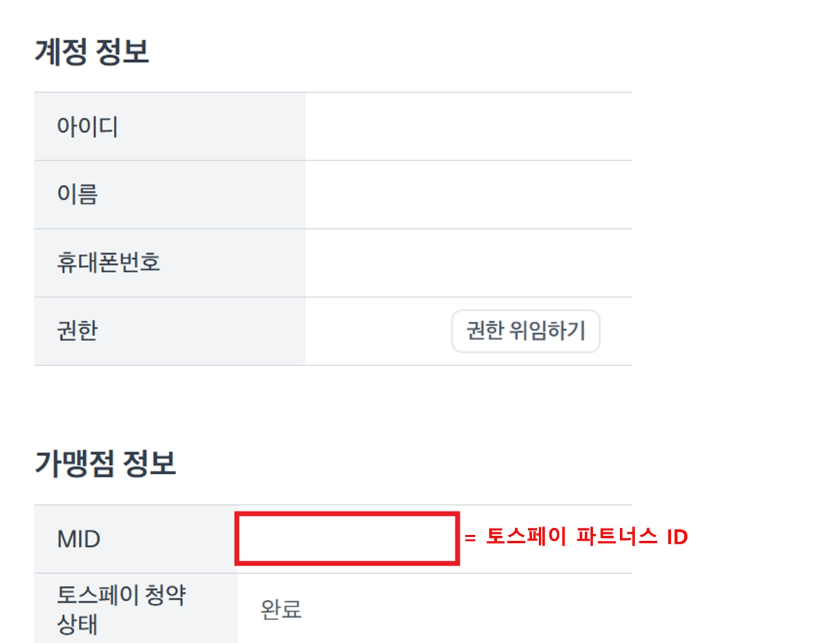The image size is (840, 643).
Task: Click the red ID annotation text
Action: (677, 537)
